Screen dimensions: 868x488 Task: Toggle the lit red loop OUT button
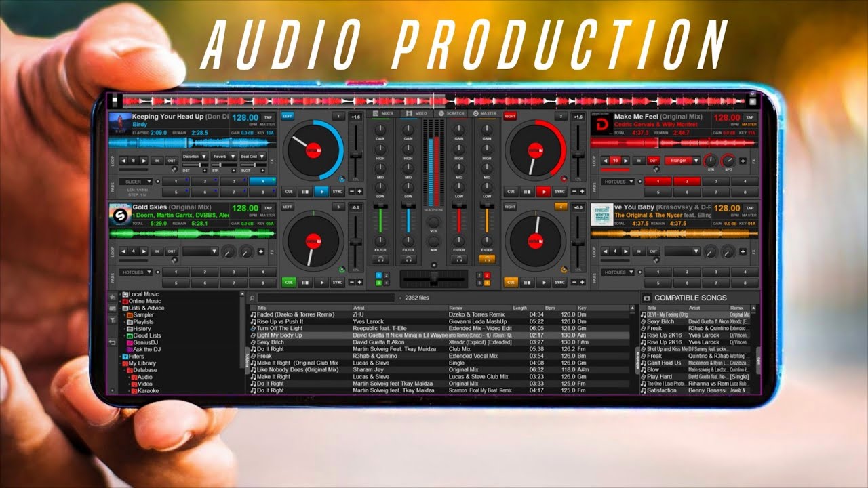(653, 161)
